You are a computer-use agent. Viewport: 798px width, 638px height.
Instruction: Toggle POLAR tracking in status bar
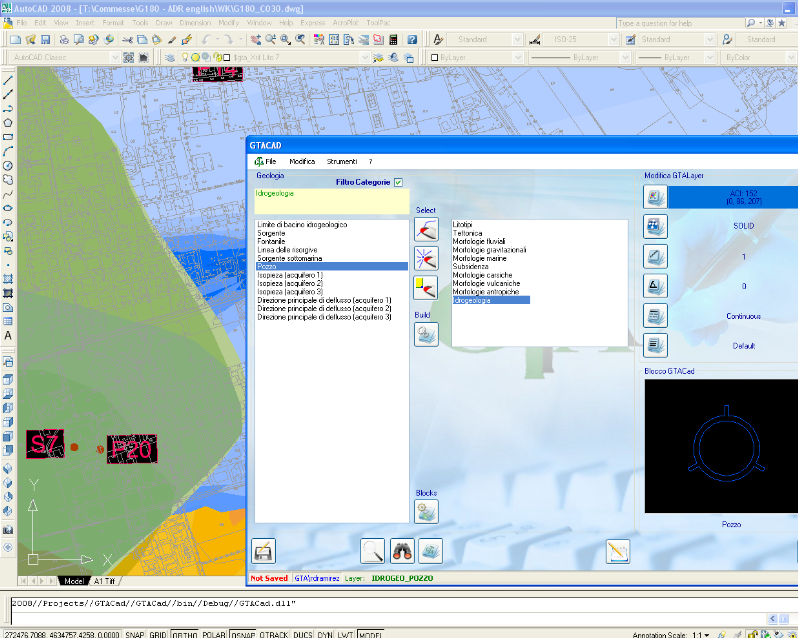(x=213, y=634)
